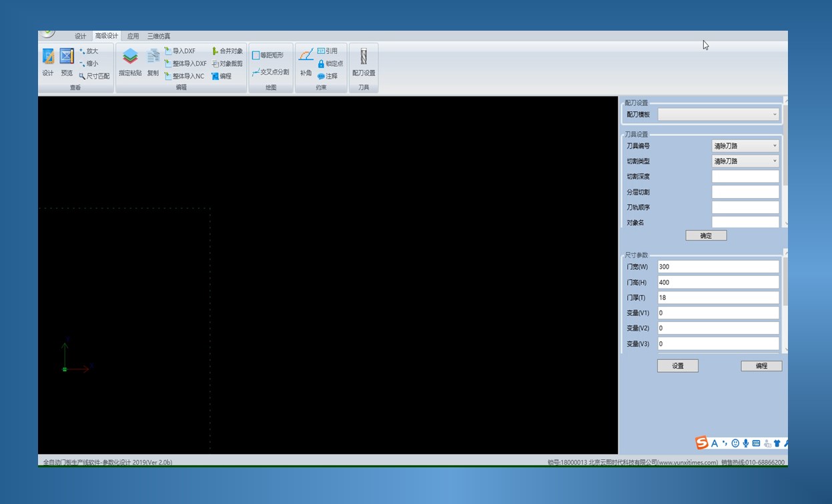832x504 pixels.
Task: Switch to the 三维仿真 tab
Action: (x=159, y=36)
